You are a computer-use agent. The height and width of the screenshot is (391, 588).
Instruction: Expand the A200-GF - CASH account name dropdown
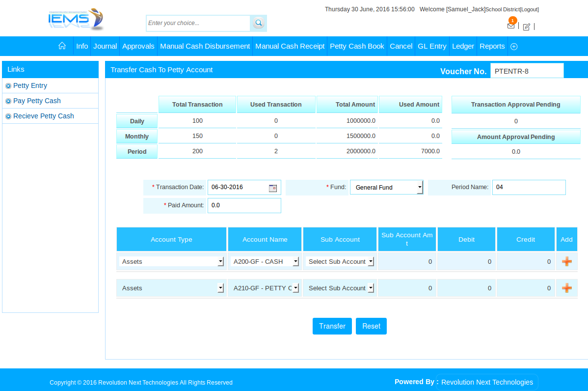coord(265,262)
